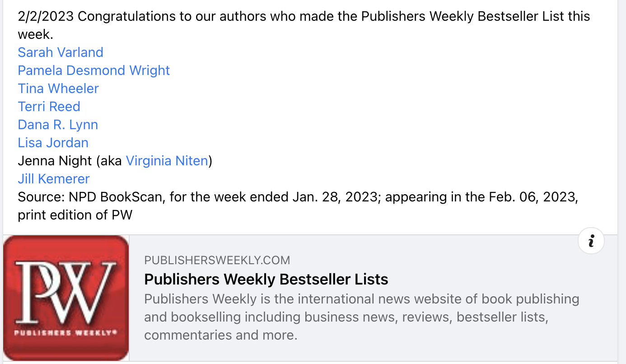Click the Publishers Weekly tagline beneath the headline
The height and width of the screenshot is (364, 626).
pyautogui.click(x=361, y=317)
